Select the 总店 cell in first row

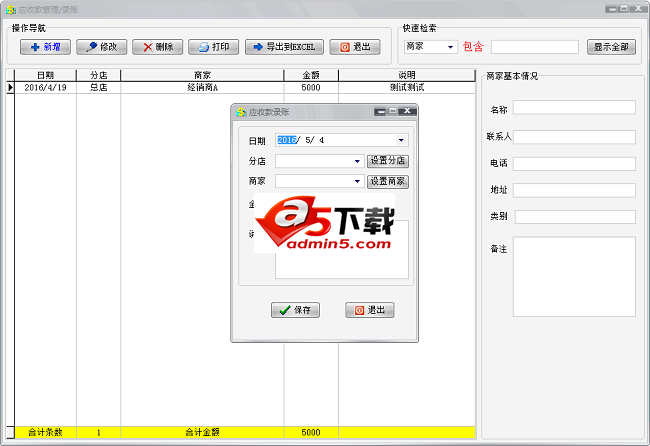point(99,87)
